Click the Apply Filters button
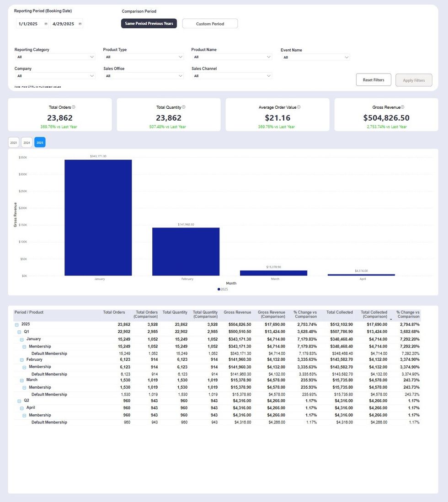 point(413,79)
